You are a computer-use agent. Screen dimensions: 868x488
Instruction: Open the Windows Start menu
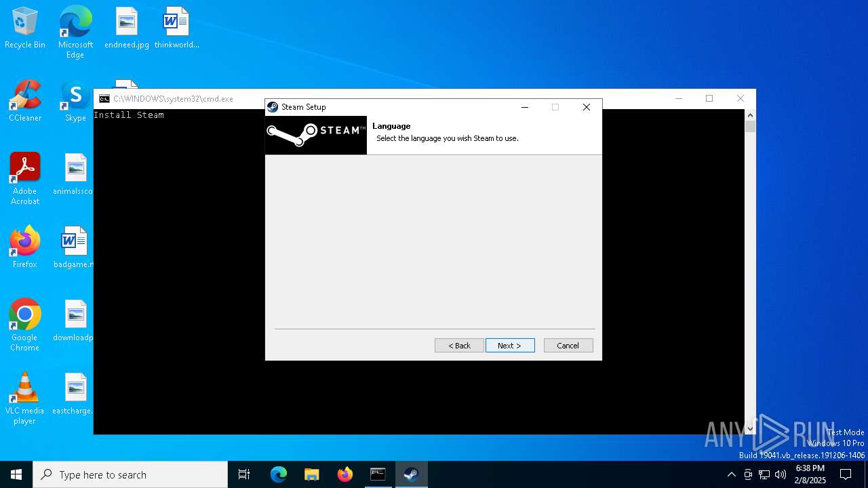(x=16, y=474)
